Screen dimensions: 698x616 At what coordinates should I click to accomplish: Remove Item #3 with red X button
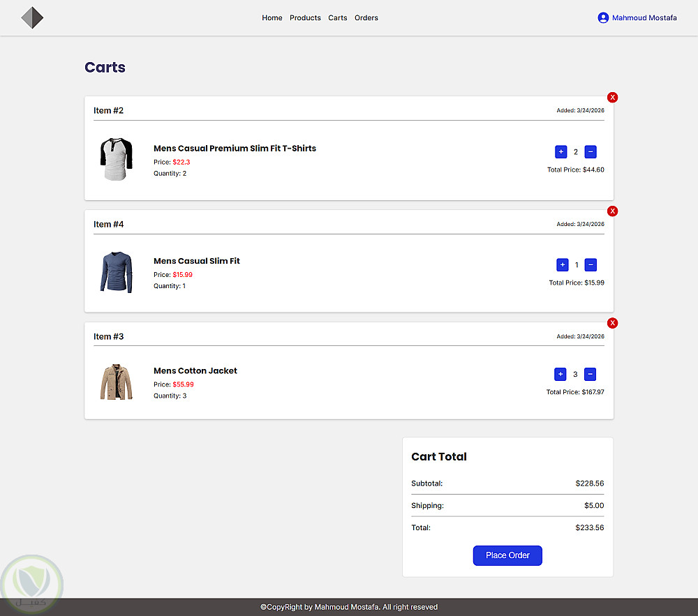pos(612,323)
